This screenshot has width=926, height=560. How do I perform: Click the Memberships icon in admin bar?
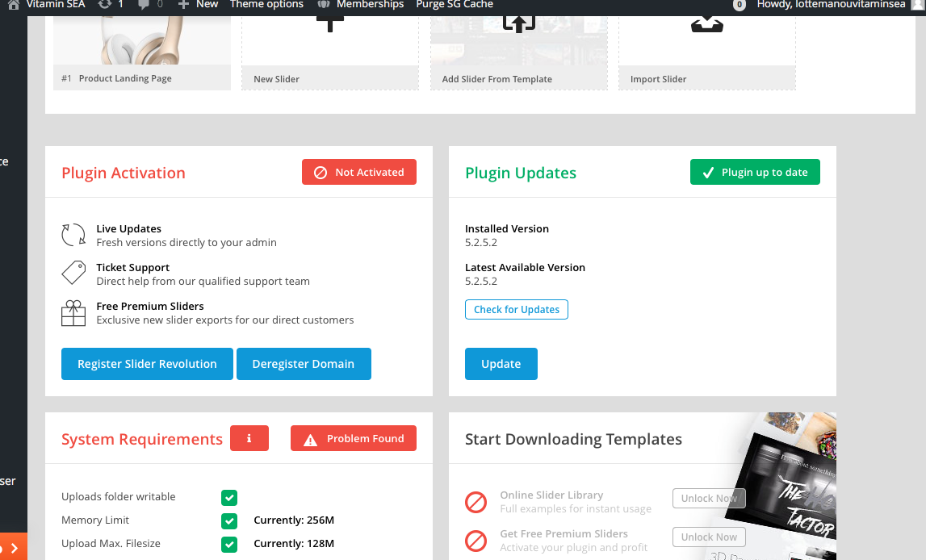[x=324, y=5]
